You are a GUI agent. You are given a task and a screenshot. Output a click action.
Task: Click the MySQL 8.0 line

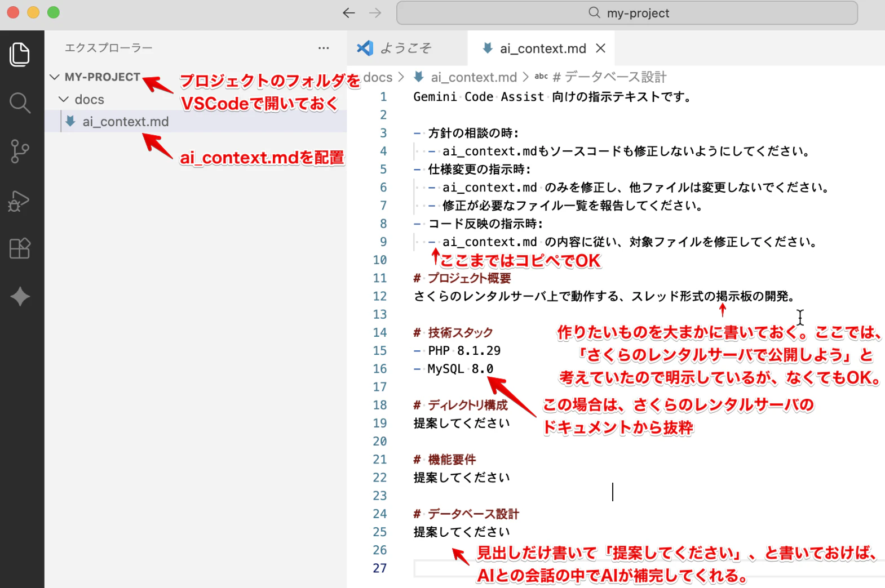coord(453,369)
